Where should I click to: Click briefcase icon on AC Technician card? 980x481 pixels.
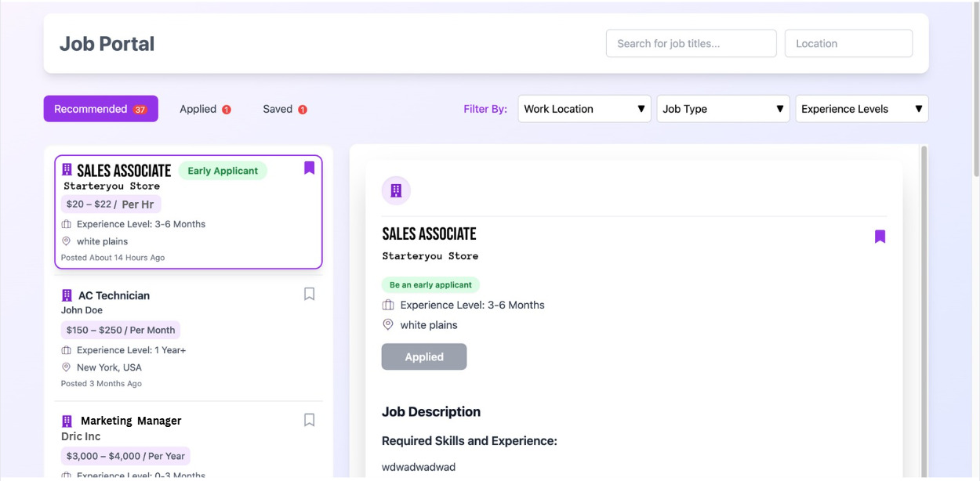coord(67,350)
